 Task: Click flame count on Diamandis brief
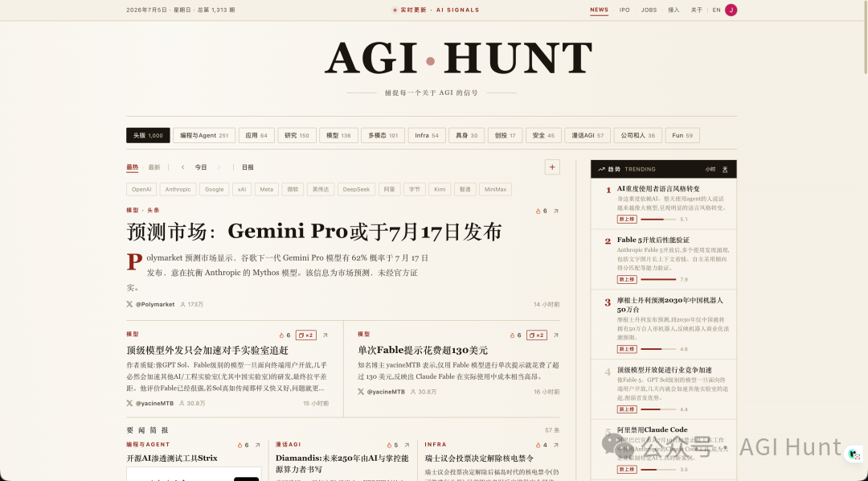point(392,445)
